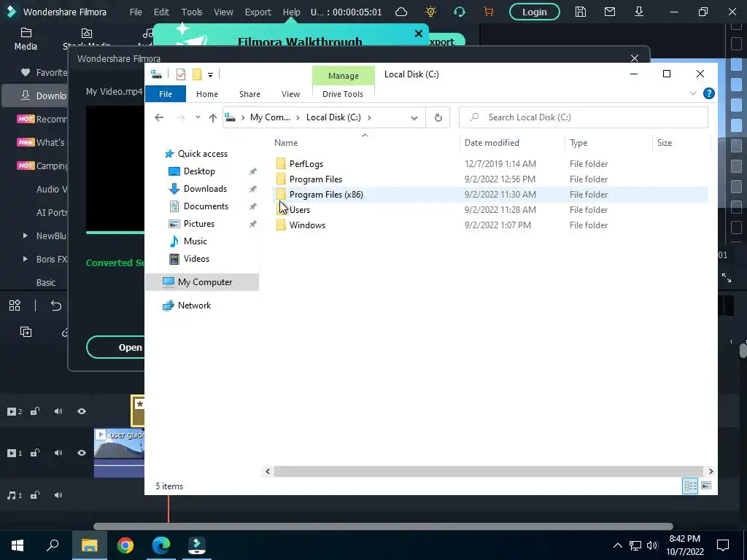Click the download arrow icon in Filmora title bar
This screenshot has width=747, height=560.
coord(639,12)
